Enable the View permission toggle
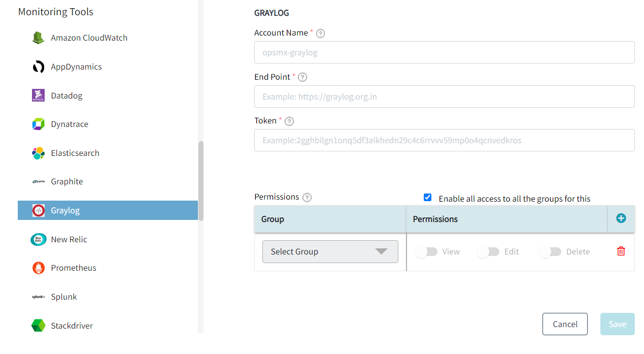The image size is (644, 354). click(426, 251)
